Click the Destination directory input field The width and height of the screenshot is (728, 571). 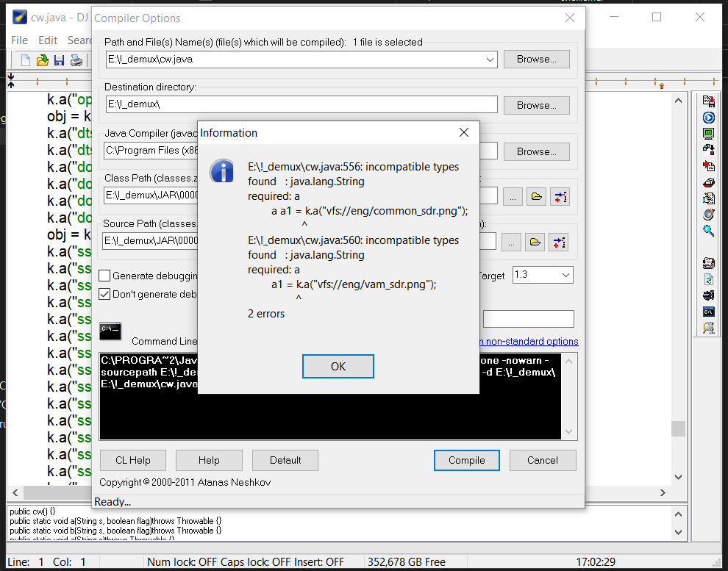pos(301,104)
